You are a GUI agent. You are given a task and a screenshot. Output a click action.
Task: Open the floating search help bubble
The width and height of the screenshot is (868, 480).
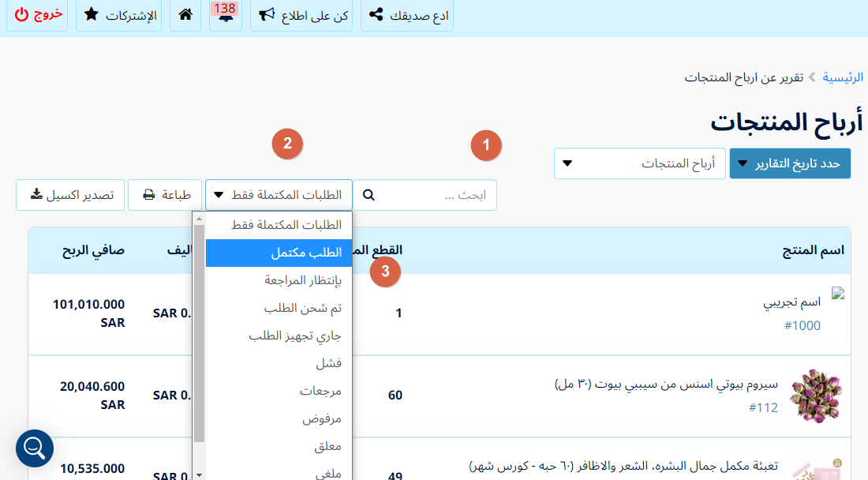coord(34,448)
